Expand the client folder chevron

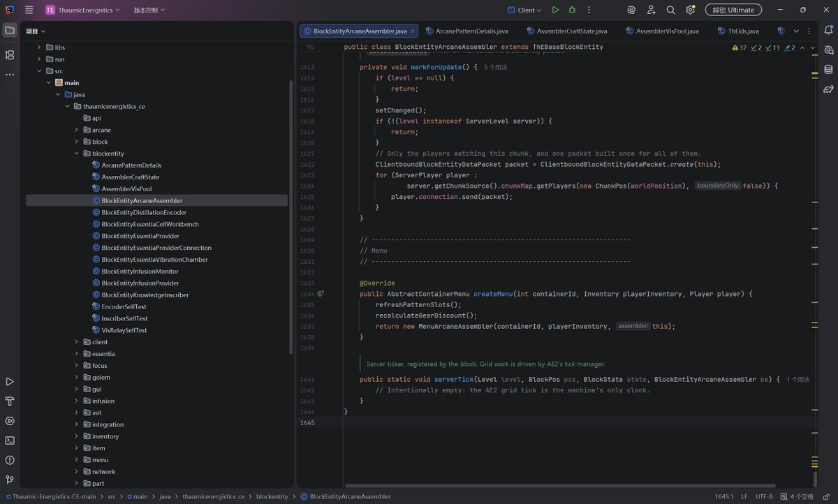(76, 342)
